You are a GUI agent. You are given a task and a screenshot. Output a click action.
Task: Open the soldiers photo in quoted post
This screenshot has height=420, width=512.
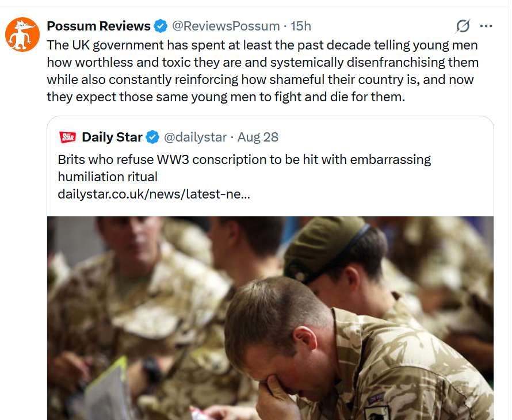pos(270,318)
